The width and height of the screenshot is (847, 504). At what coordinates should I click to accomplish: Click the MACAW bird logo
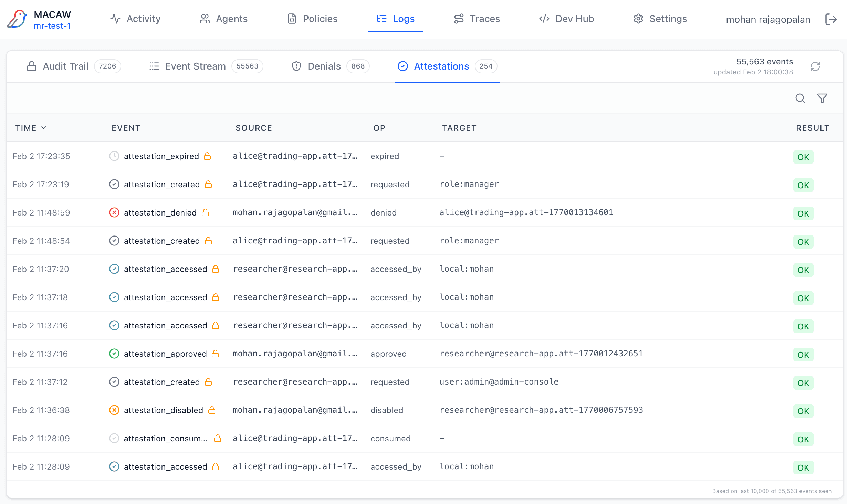pos(17,19)
